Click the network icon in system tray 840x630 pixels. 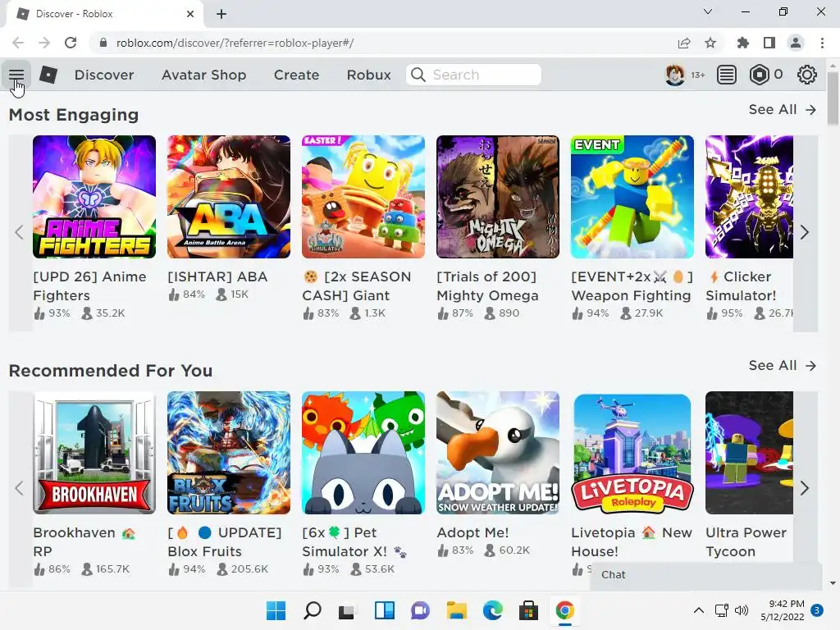[x=721, y=610]
